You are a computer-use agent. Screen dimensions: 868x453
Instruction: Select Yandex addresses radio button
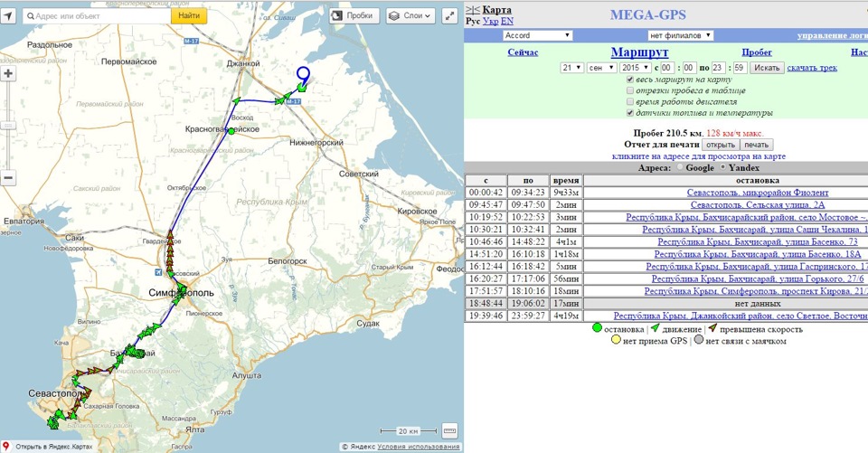click(x=723, y=167)
